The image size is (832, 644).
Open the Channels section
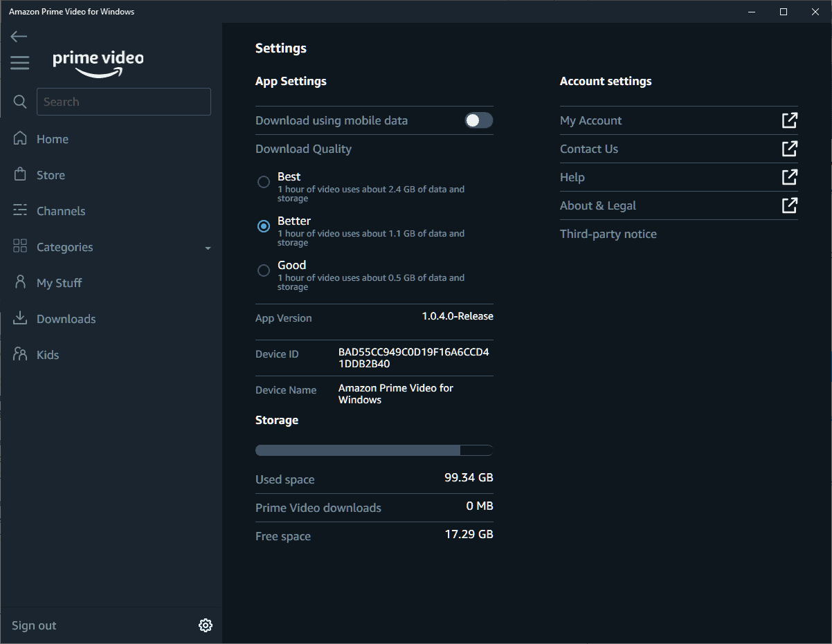(61, 210)
